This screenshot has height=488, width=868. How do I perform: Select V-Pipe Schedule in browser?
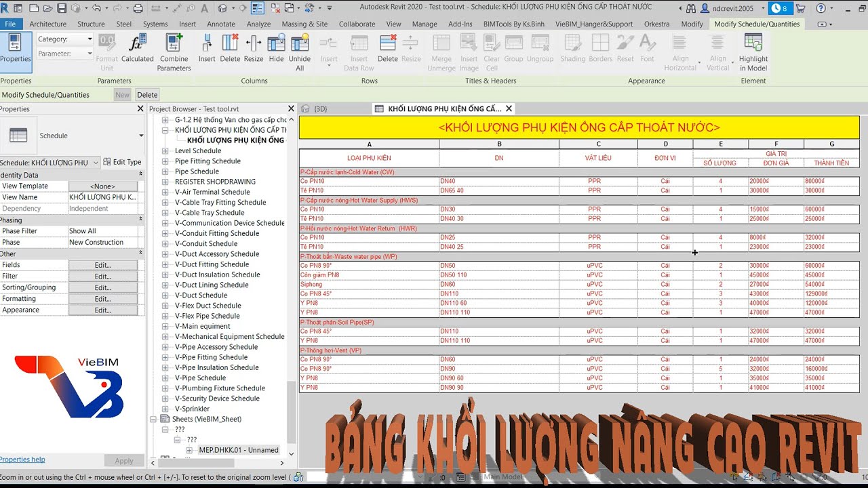click(200, 378)
